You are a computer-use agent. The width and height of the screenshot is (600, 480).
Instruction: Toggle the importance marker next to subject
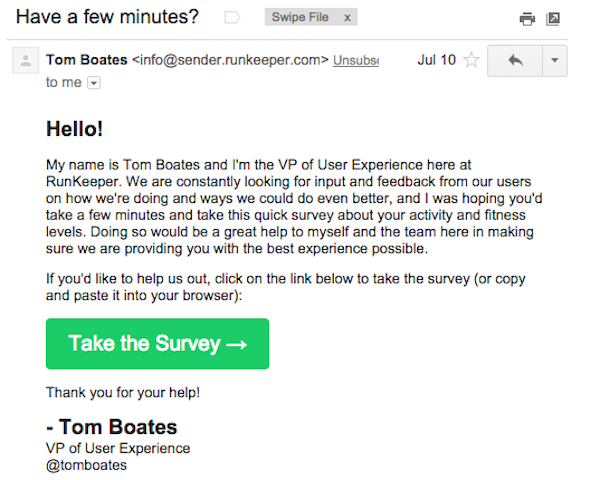(233, 18)
